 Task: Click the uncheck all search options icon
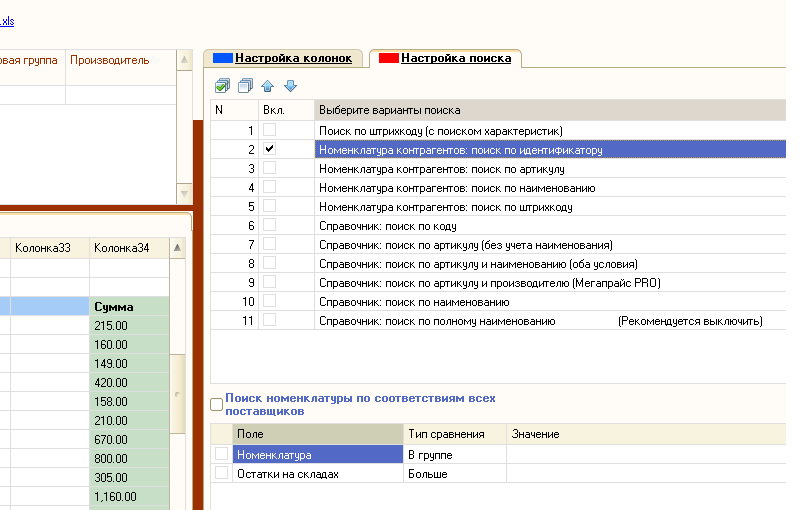[x=245, y=86]
